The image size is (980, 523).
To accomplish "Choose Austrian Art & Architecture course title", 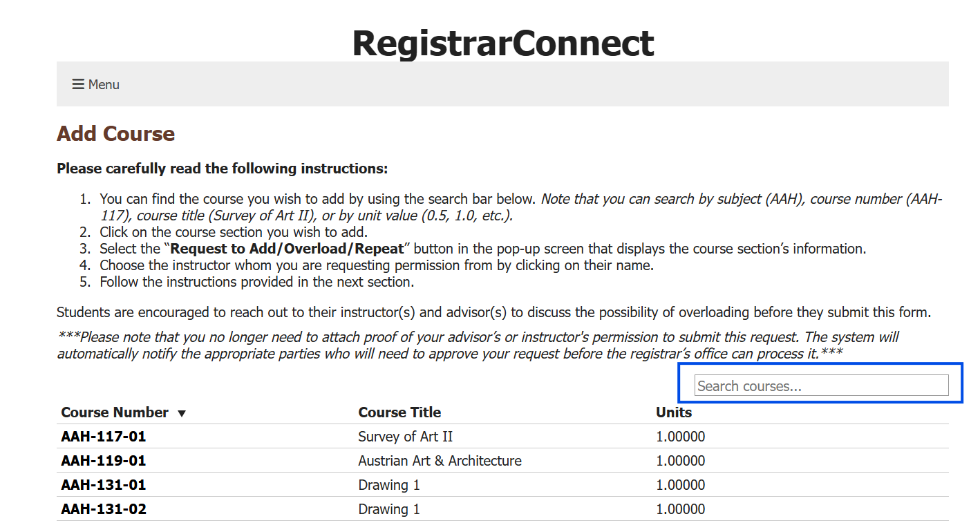I will pyautogui.click(x=440, y=461).
